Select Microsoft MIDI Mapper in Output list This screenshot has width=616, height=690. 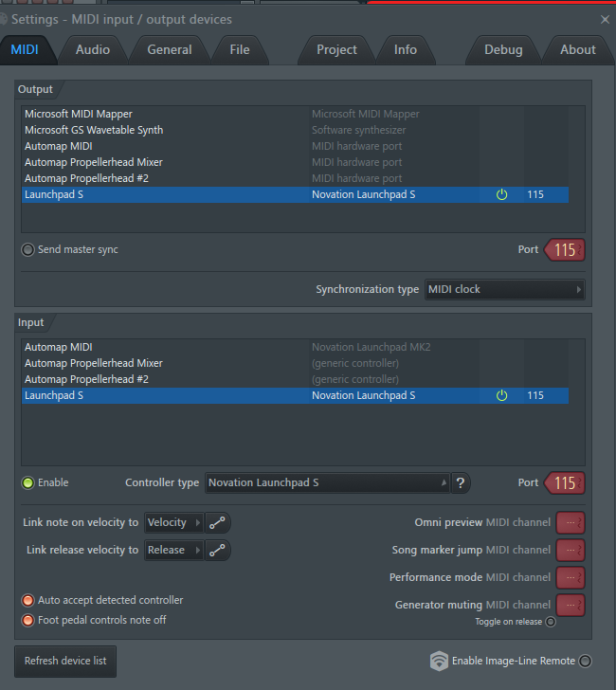(x=295, y=114)
